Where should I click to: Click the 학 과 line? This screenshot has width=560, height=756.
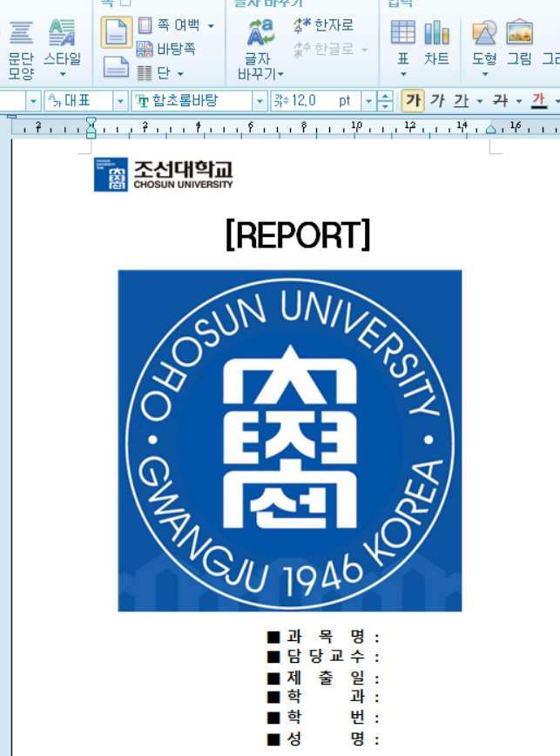[323, 697]
